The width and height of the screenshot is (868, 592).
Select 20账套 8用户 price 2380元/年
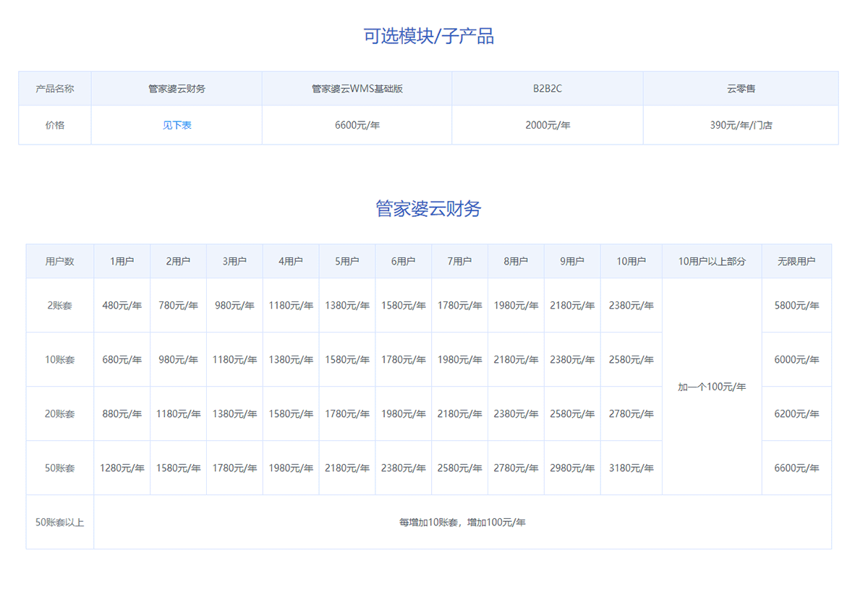pyautogui.click(x=516, y=414)
